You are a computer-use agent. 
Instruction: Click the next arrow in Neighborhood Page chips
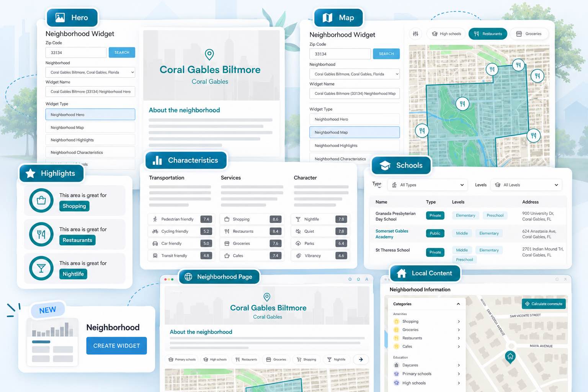tap(361, 359)
